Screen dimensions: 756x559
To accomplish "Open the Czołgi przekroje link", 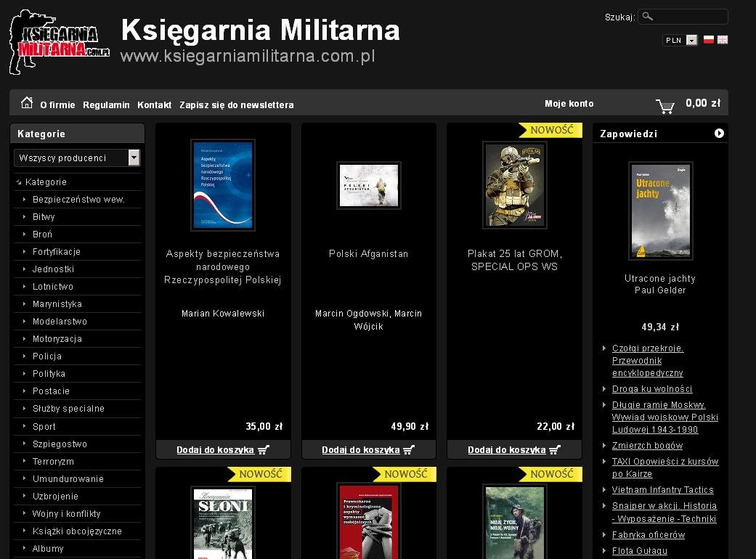I will click(648, 361).
